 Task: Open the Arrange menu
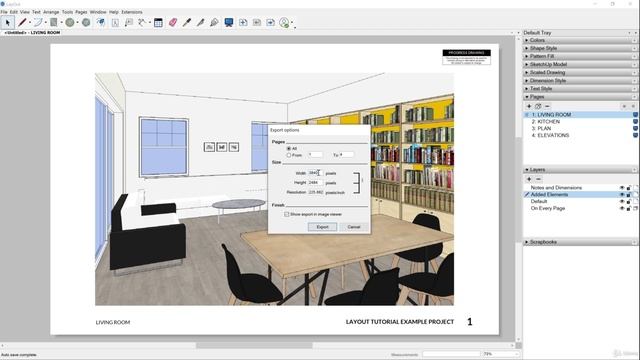pyautogui.click(x=51, y=12)
